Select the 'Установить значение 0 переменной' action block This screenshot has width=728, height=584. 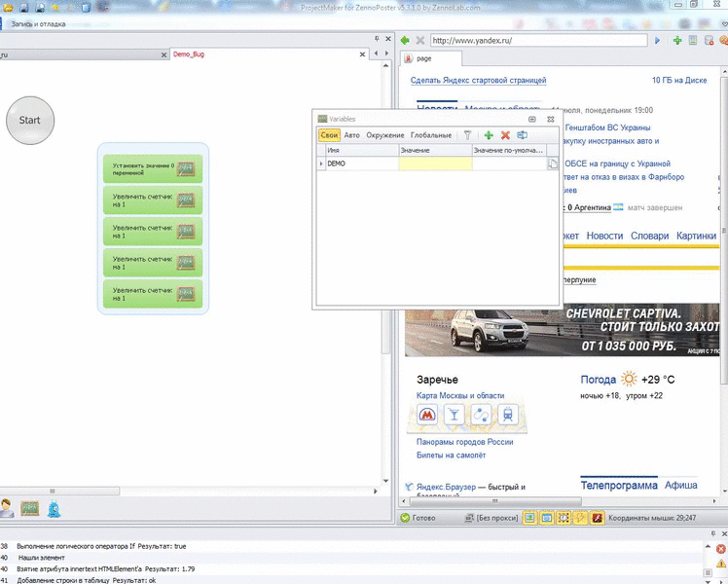tap(153, 169)
